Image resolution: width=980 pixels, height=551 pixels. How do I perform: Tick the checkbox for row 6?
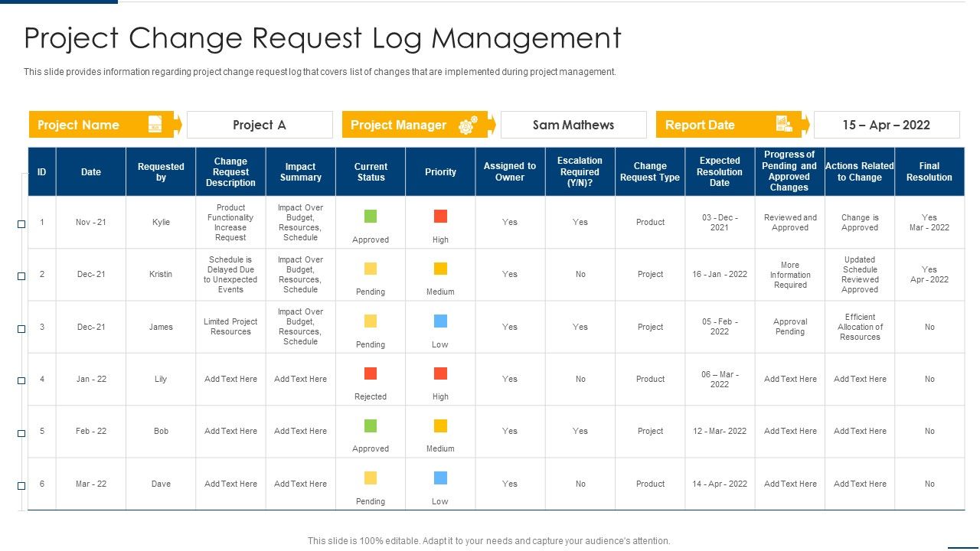pyautogui.click(x=21, y=486)
